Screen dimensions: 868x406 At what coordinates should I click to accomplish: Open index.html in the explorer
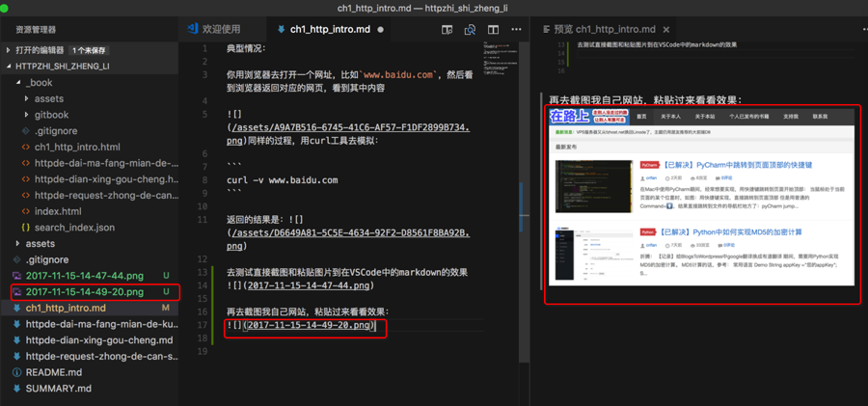(58, 211)
